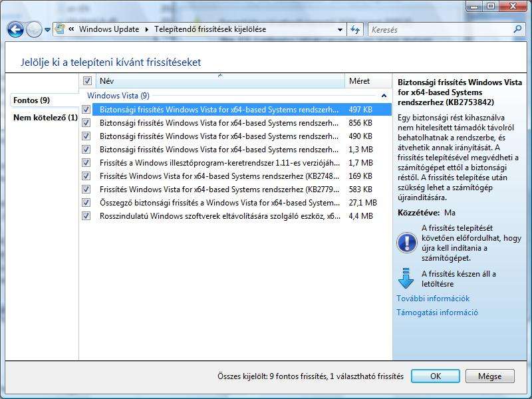
Task: Click the blue download arrow icon
Action: [406, 278]
